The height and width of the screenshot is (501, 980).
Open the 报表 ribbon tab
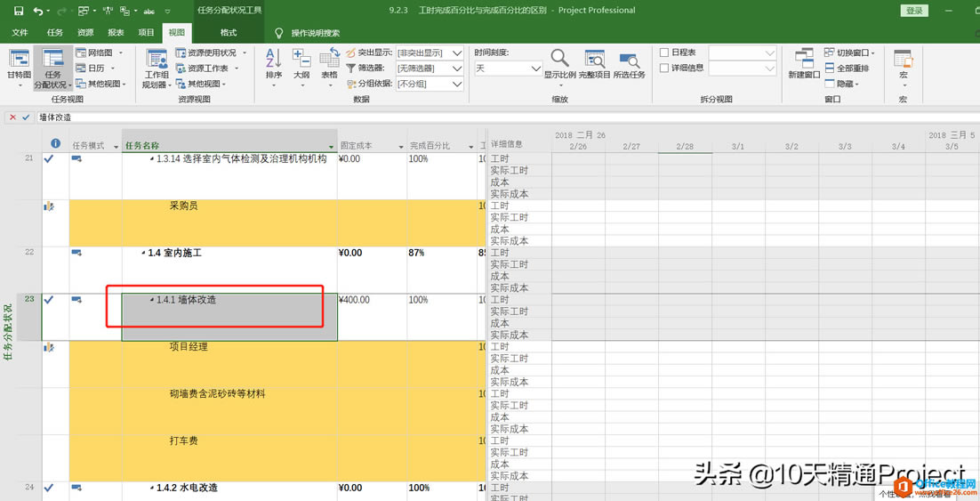116,33
